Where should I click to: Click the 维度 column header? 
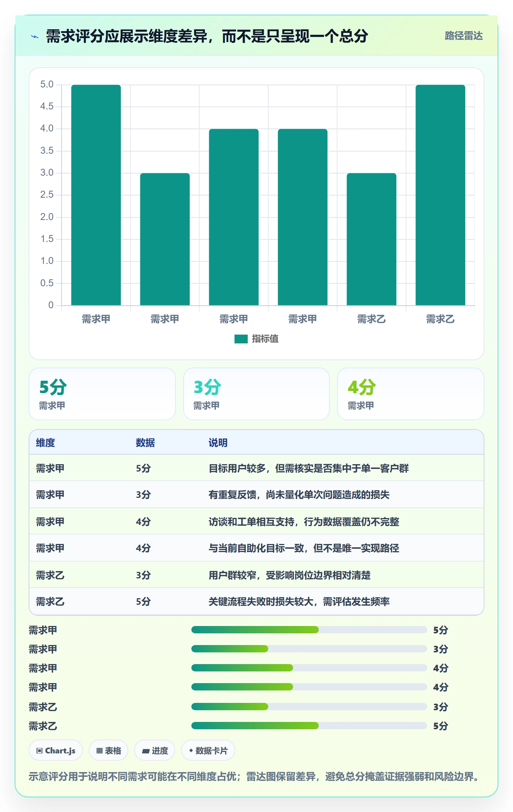[45, 443]
